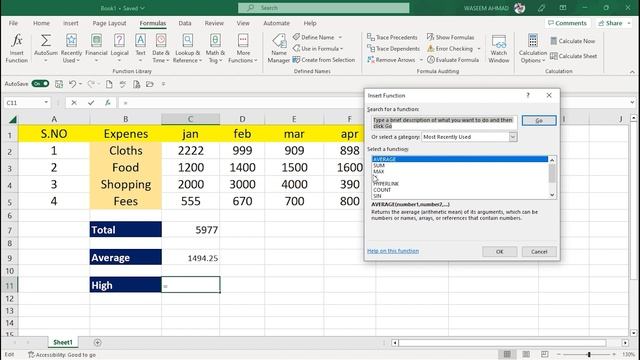The width and height of the screenshot is (640, 360).
Task: Expand the Error Checking dropdown arrow
Action: click(x=479, y=49)
